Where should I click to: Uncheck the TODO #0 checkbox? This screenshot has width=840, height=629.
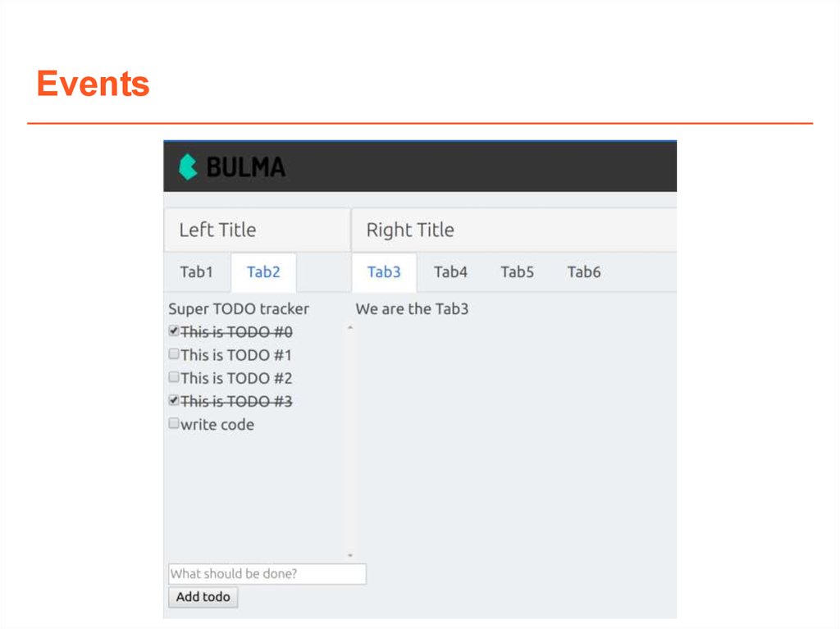(x=174, y=331)
